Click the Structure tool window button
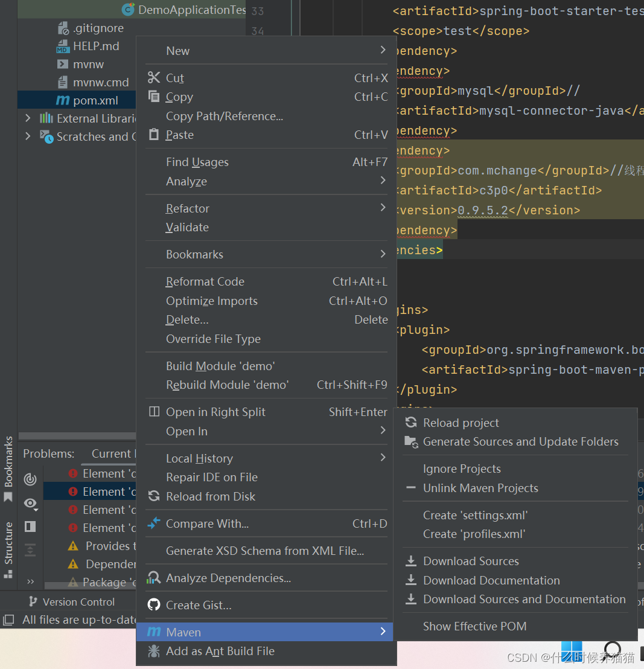The width and height of the screenshot is (644, 669). [8, 550]
